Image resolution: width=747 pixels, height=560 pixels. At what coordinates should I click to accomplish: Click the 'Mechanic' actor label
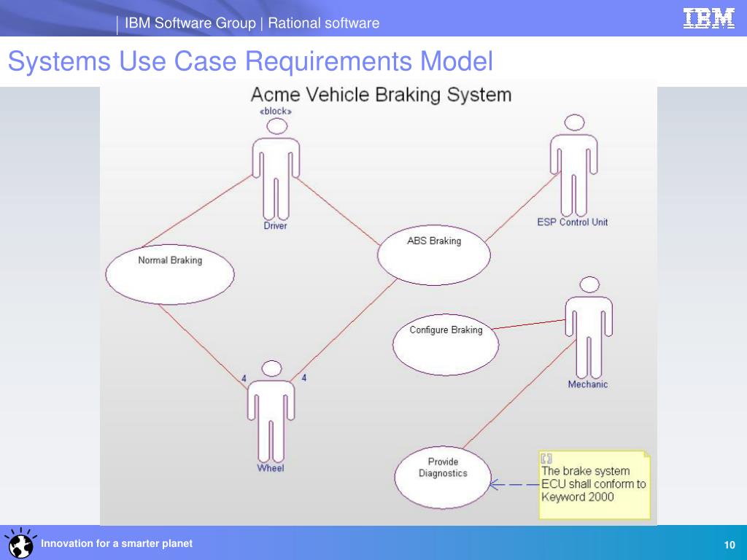(588, 384)
